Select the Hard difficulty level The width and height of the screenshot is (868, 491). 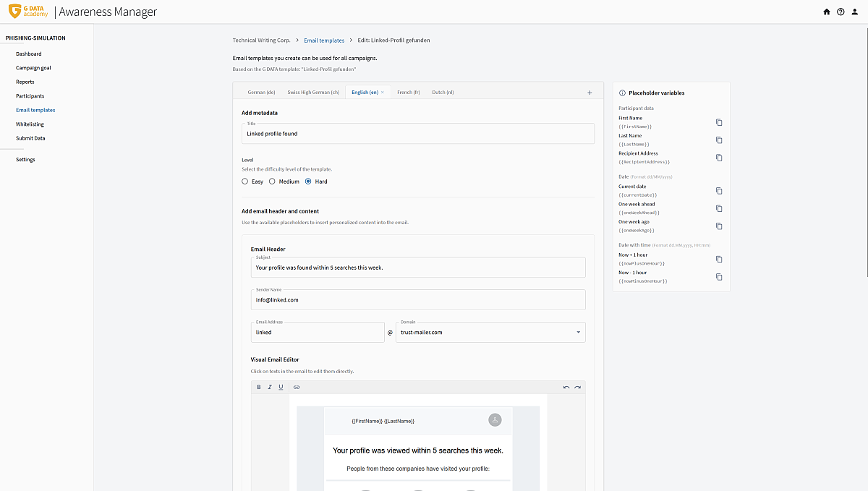click(x=308, y=182)
